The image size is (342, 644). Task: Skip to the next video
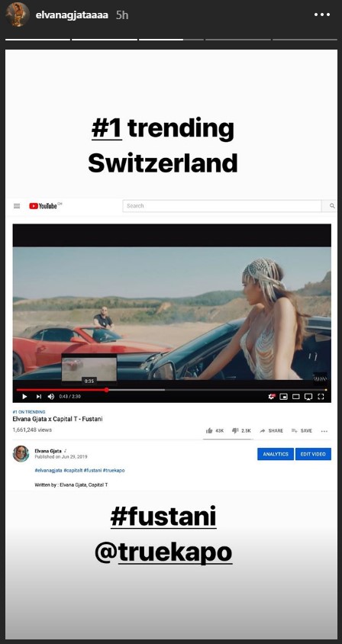point(39,396)
